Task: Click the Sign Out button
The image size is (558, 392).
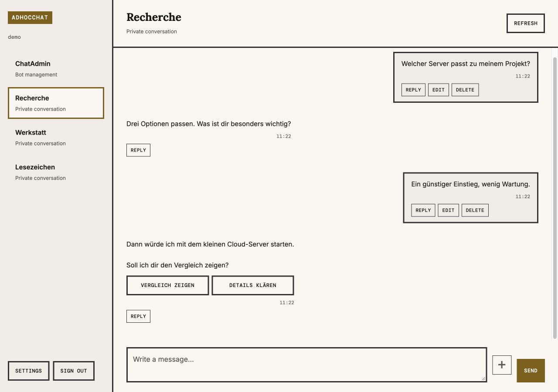Action: tap(74, 371)
